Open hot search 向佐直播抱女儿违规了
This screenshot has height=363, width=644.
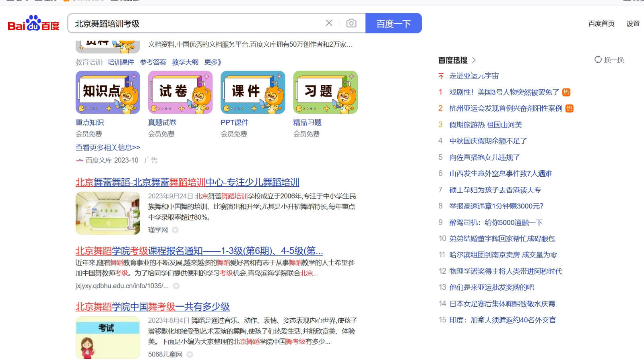pyautogui.click(x=485, y=157)
